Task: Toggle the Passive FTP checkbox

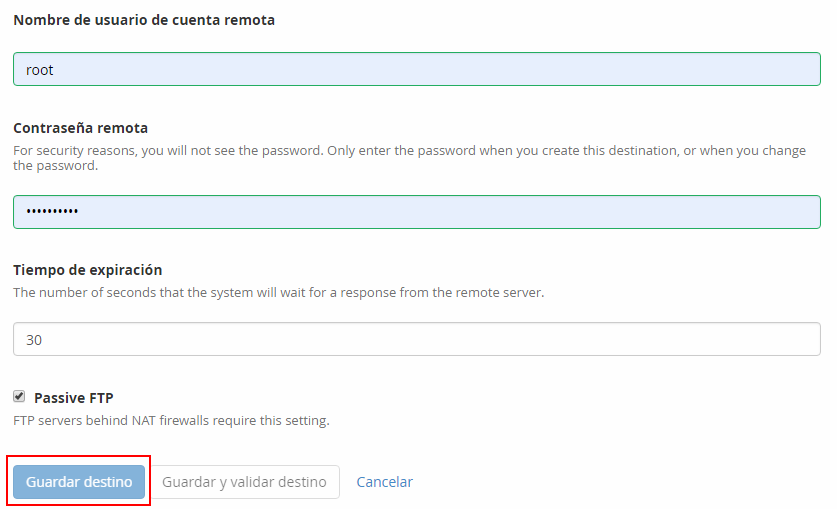Action: click(19, 397)
